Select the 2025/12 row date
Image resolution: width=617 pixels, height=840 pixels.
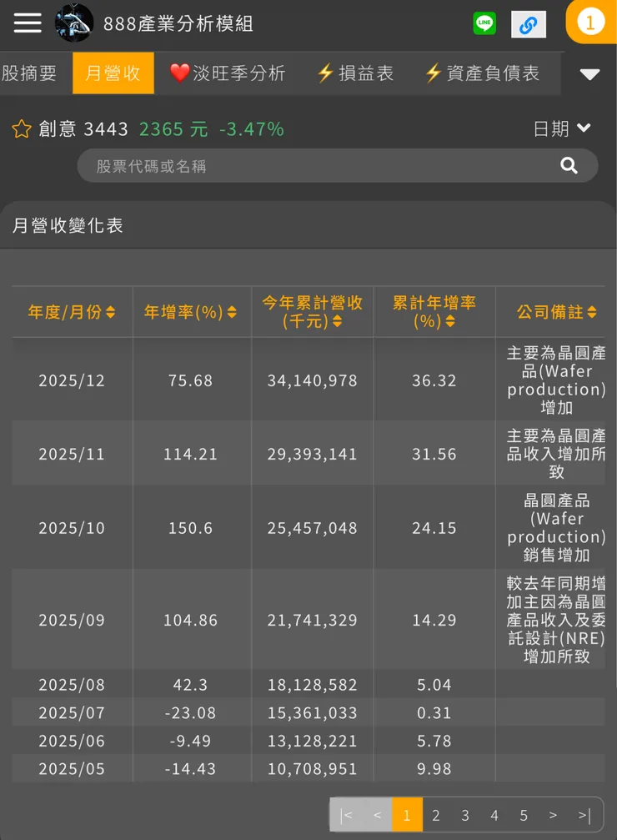[72, 380]
